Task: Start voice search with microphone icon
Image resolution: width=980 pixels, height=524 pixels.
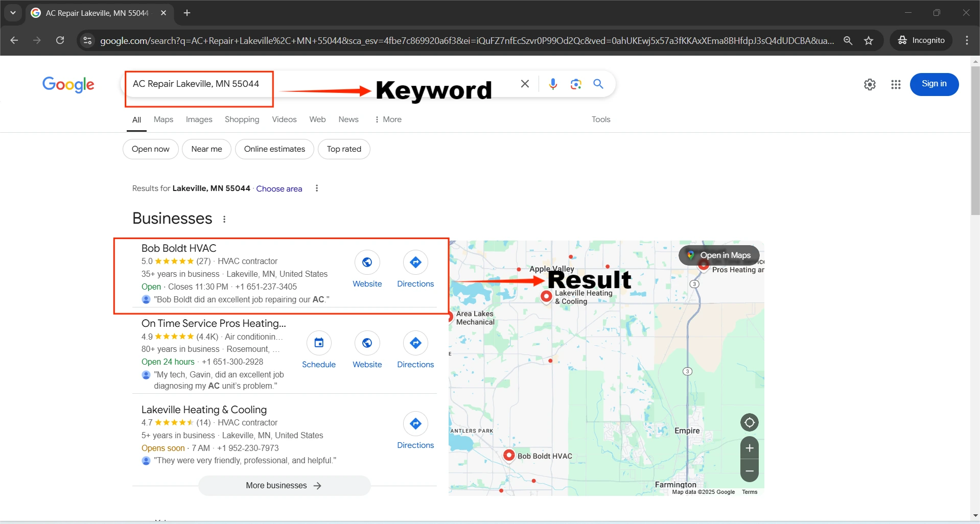Action: 553,84
